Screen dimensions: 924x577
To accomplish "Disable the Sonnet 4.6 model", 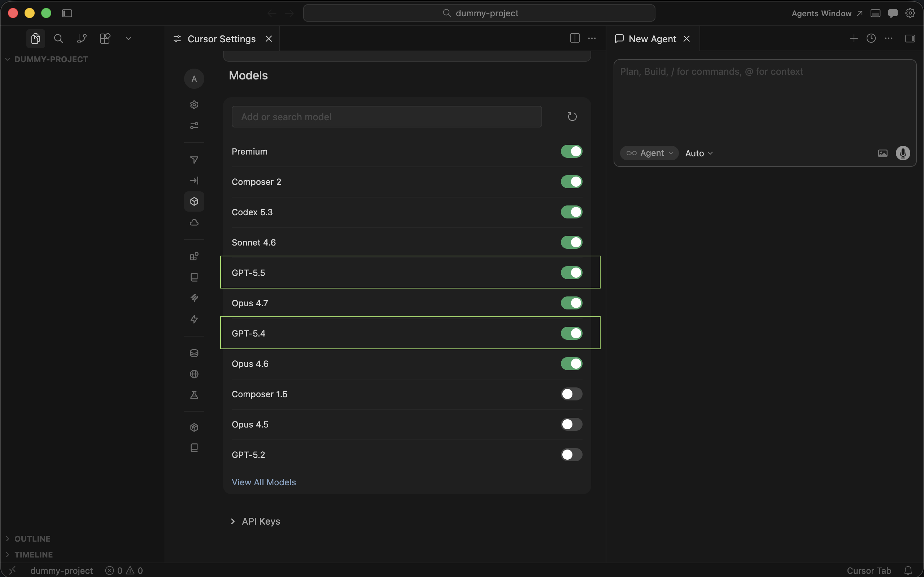I will [571, 243].
